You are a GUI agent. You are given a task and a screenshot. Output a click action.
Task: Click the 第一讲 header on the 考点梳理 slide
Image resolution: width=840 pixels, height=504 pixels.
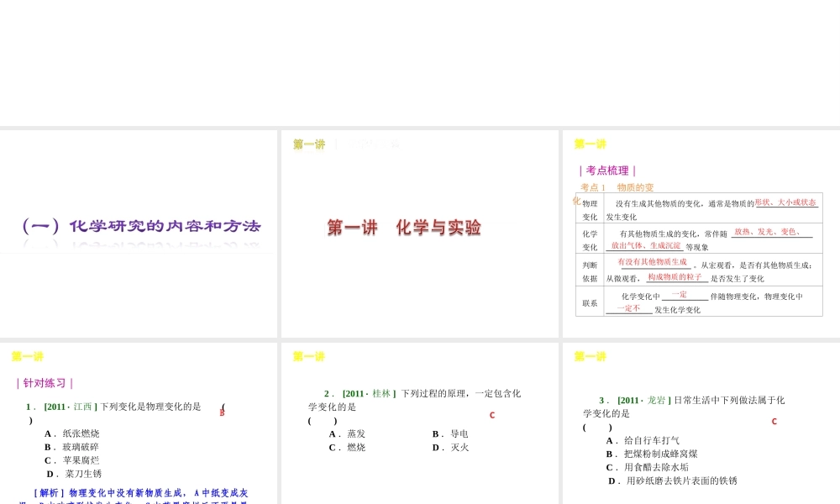[590, 144]
